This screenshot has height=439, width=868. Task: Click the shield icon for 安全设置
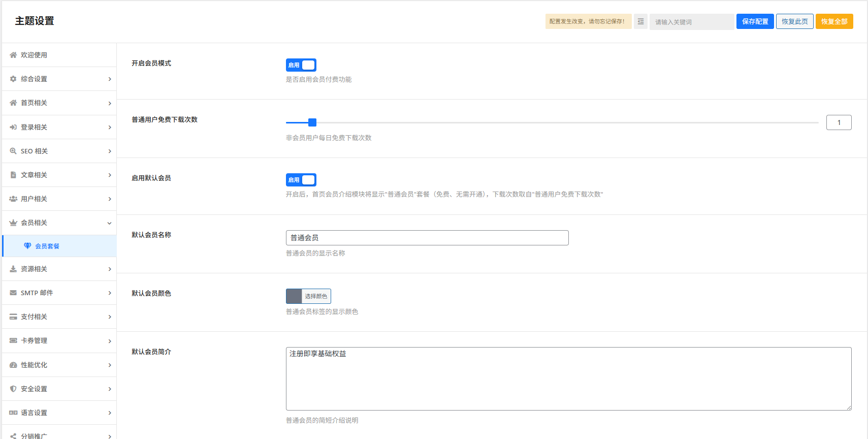pos(13,389)
